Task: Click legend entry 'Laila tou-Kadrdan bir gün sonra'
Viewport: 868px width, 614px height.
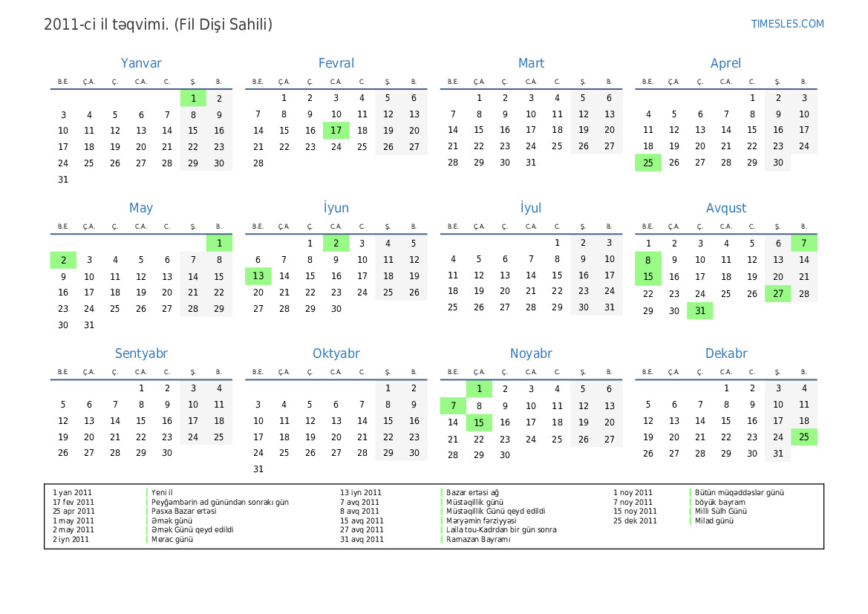Action: 501,529
